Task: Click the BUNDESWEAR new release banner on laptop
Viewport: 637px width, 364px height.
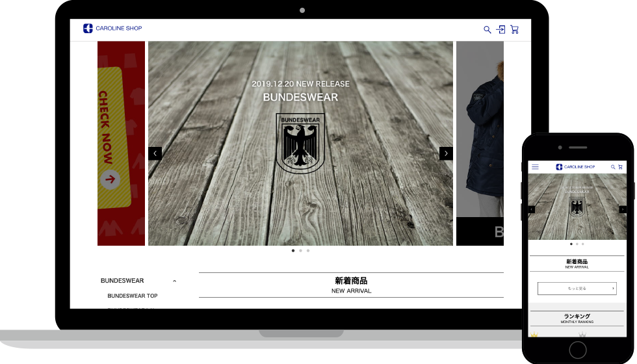Action: pos(300,144)
